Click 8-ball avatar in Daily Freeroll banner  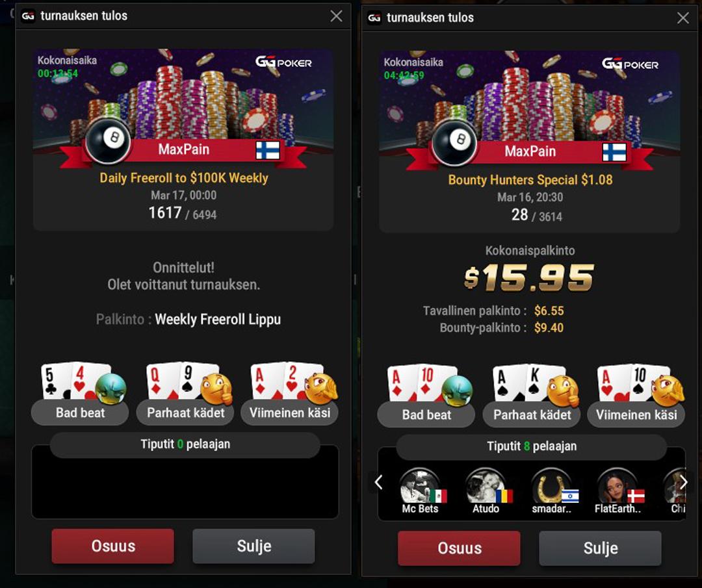point(108,140)
